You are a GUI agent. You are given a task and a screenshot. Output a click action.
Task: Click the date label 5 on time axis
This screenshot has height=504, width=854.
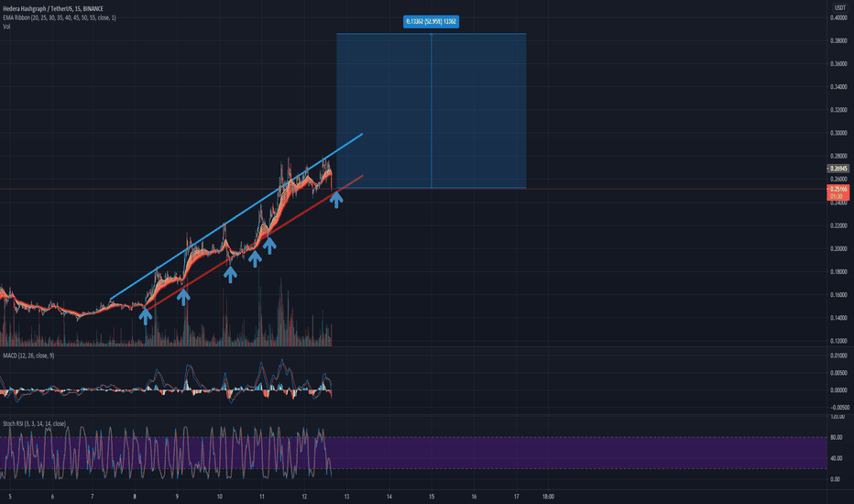pos(10,497)
